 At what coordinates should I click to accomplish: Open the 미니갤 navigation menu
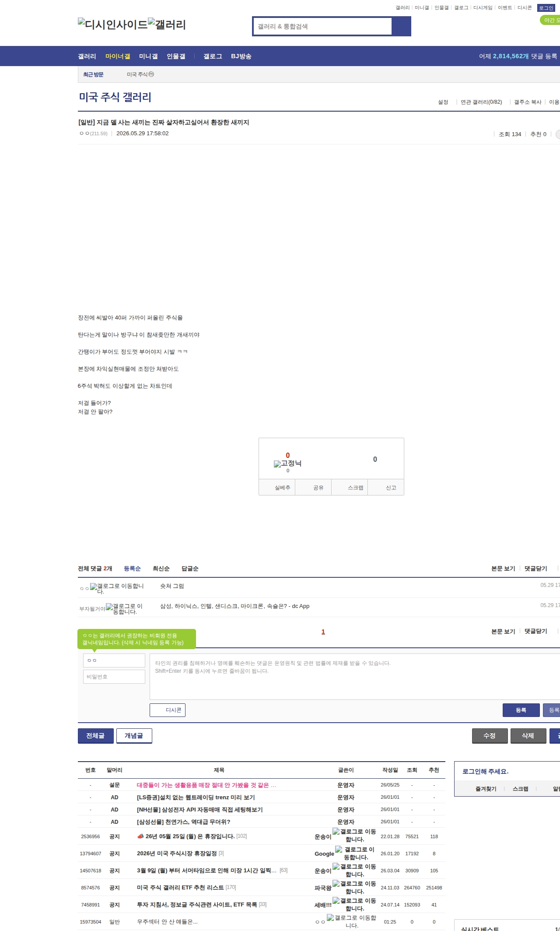coord(148,56)
